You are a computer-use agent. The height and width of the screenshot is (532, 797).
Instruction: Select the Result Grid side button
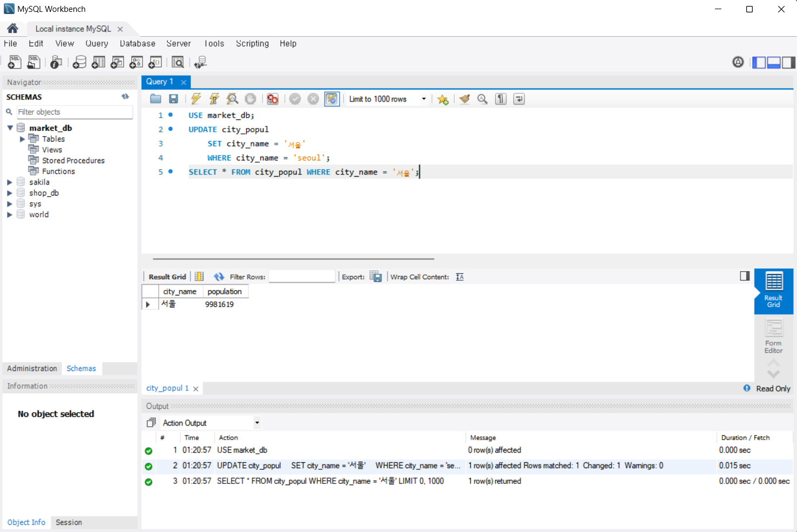click(774, 291)
